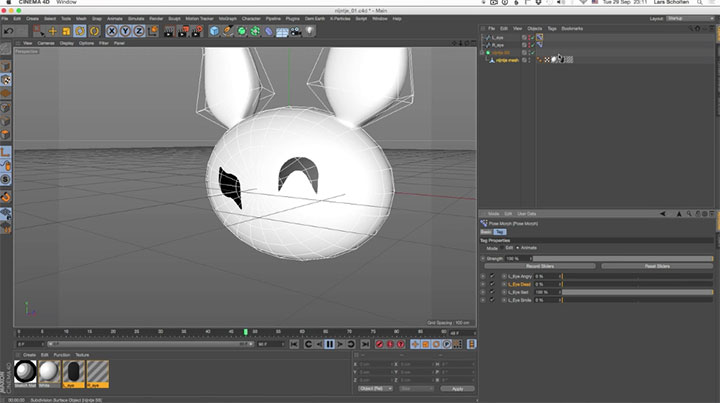Toggle L_eye green enable checkmark
The image size is (720, 403).
click(533, 38)
